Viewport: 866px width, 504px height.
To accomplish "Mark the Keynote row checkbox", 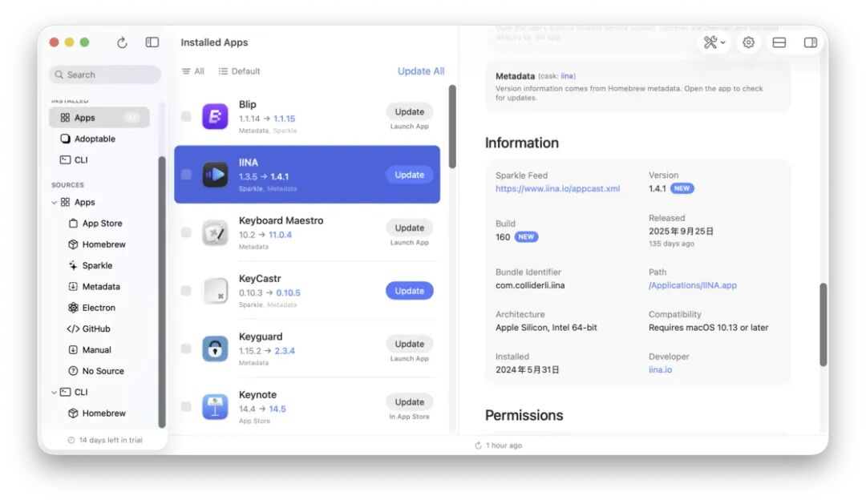I will coord(186,407).
